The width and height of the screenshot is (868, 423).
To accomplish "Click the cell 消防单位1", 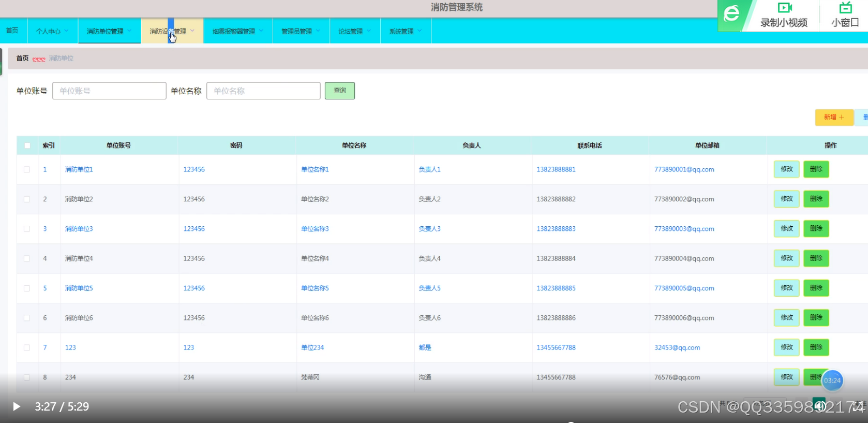I will (79, 169).
